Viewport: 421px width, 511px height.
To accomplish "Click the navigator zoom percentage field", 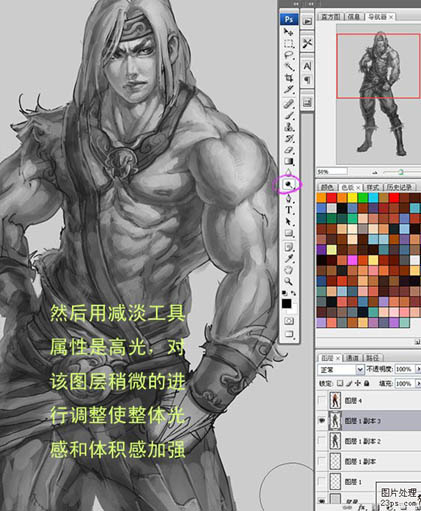I will 331,172.
